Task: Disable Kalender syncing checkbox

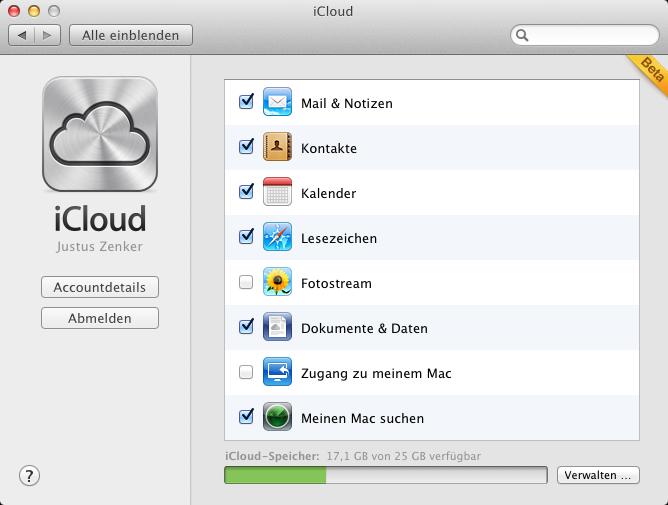Action: 246,192
